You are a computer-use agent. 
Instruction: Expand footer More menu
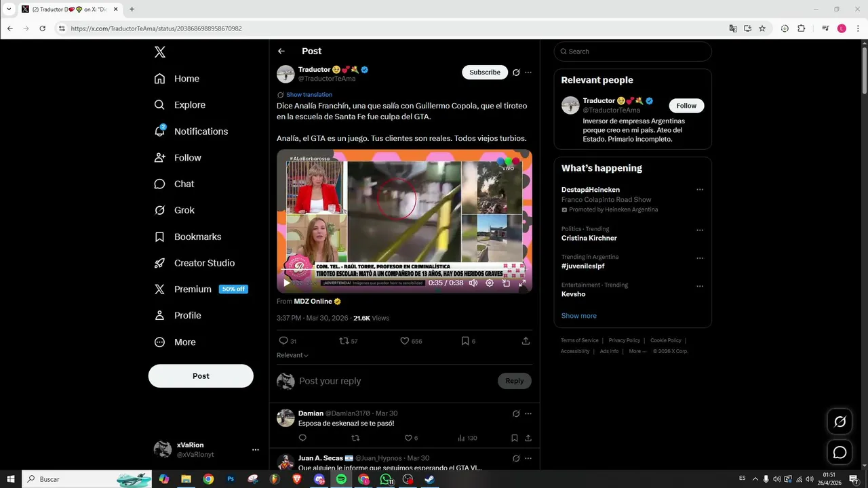tap(638, 351)
